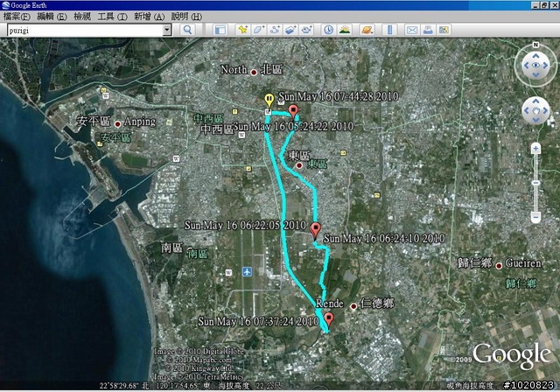
Task: Select the add path tool
Action: [275, 30]
